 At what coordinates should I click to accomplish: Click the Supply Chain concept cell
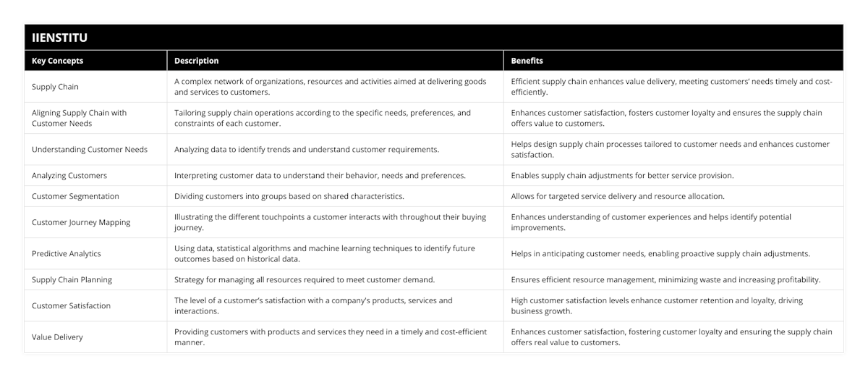[x=56, y=87]
